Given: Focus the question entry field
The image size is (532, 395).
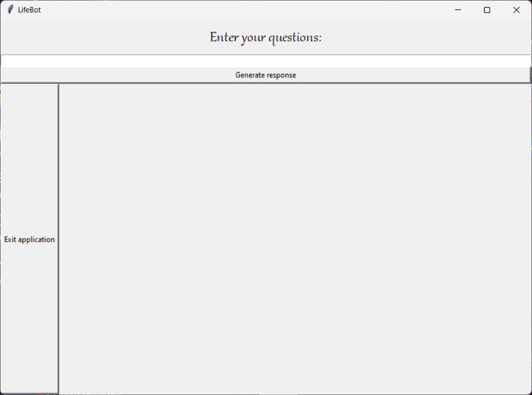Looking at the screenshot, I should pos(265,61).
